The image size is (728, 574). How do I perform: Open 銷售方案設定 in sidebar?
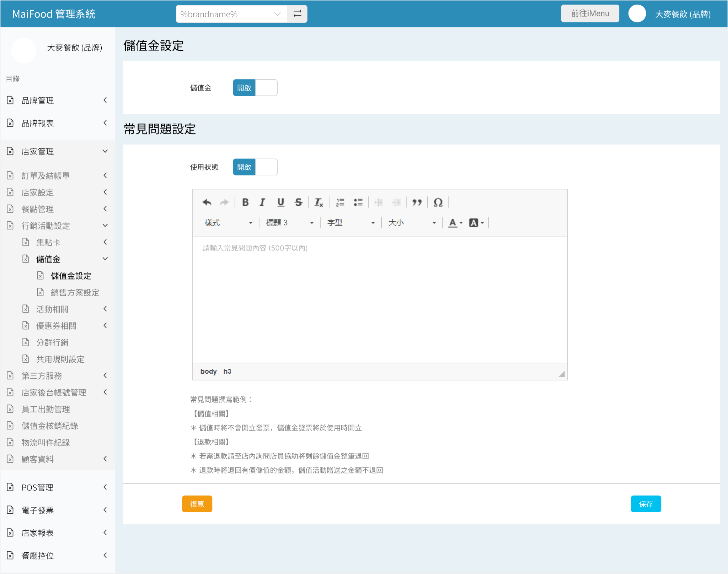pyautogui.click(x=75, y=292)
